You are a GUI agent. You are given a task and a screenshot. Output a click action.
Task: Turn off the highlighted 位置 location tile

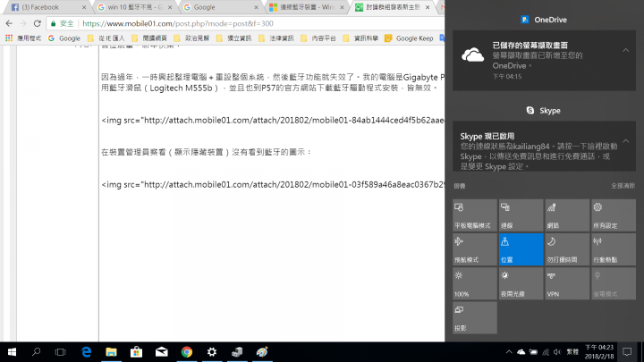521,249
